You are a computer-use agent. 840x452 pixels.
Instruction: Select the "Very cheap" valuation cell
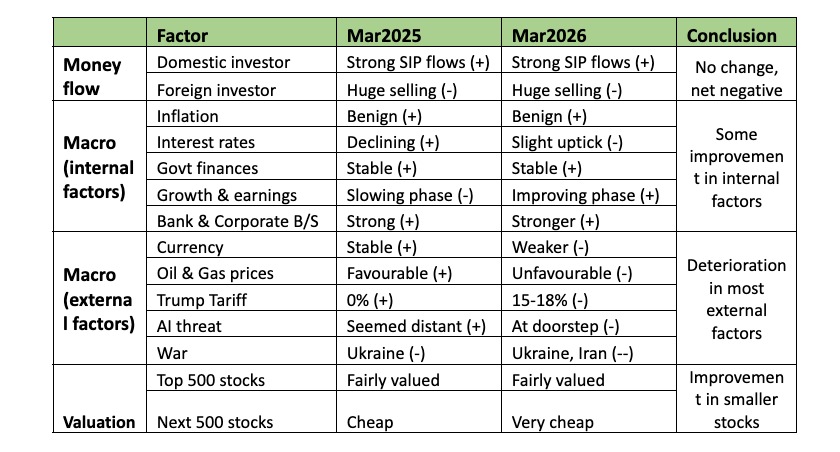click(x=551, y=421)
